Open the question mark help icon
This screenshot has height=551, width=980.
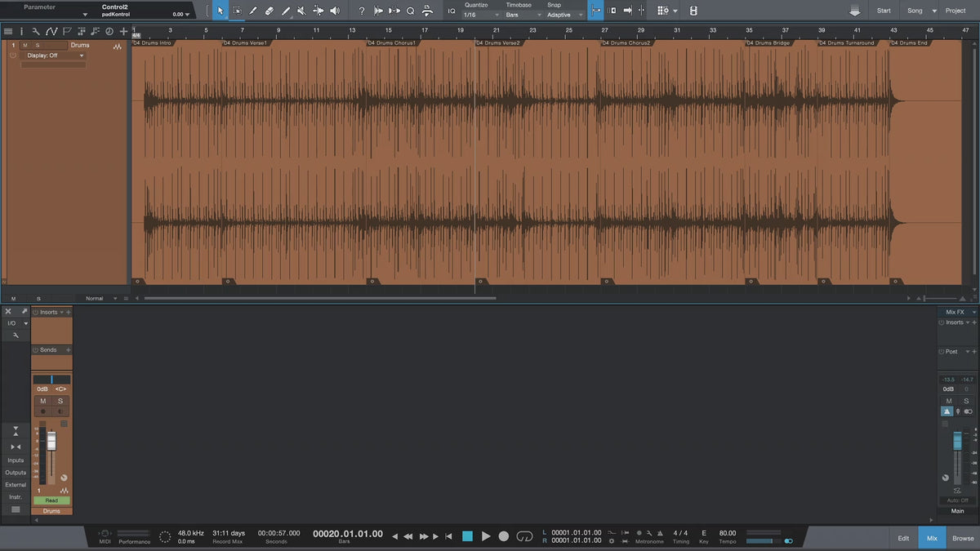click(x=362, y=11)
